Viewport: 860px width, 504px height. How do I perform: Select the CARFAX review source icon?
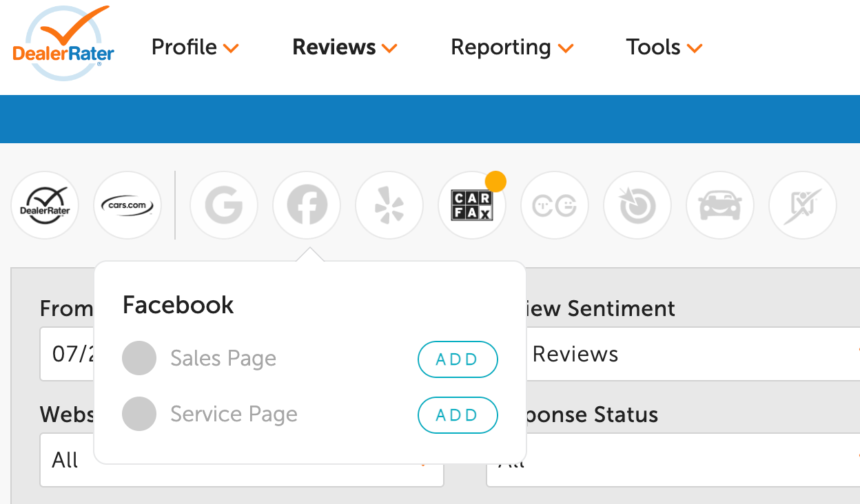tap(472, 205)
